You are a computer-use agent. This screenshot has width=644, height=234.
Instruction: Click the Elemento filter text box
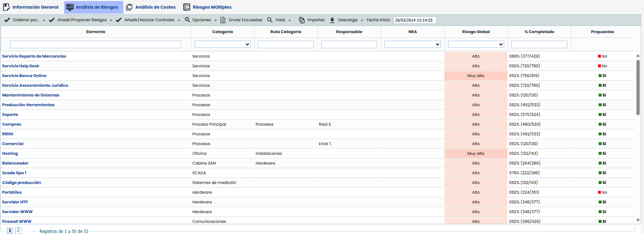[96, 44]
